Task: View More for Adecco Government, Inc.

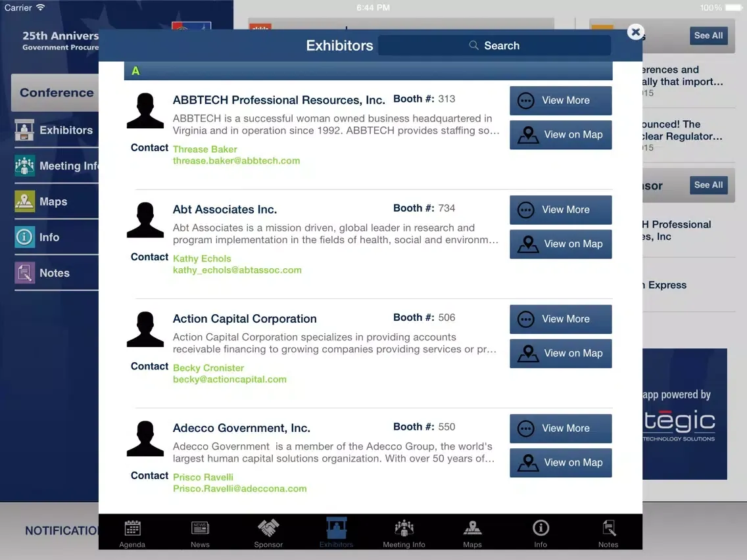Action: click(561, 429)
